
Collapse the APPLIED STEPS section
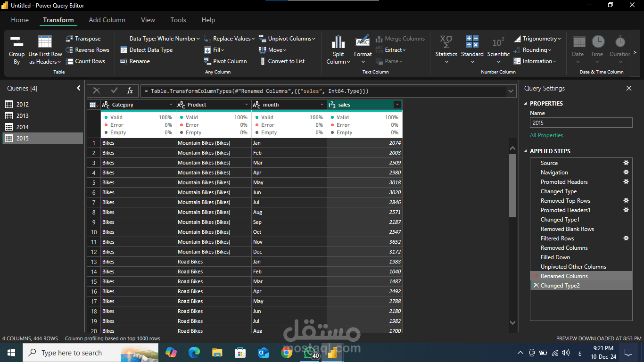pyautogui.click(x=526, y=151)
